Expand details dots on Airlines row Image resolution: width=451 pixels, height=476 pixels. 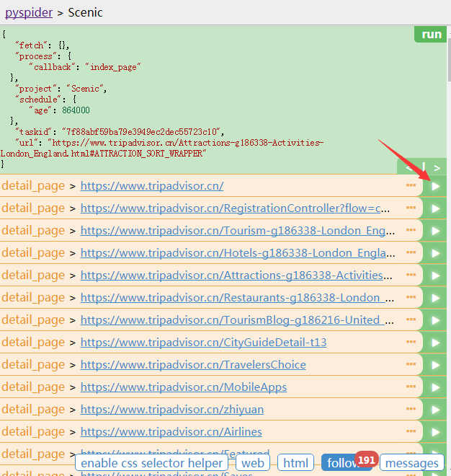pyautogui.click(x=411, y=431)
